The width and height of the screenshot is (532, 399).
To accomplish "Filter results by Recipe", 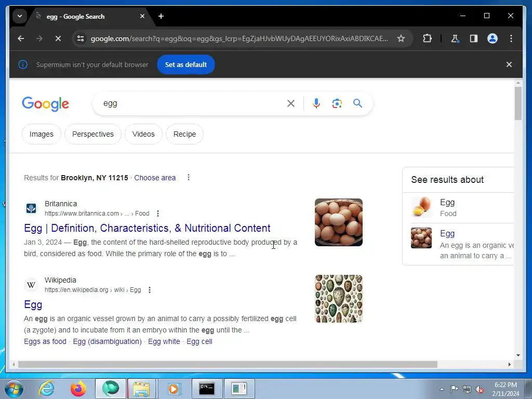I will pyautogui.click(x=184, y=134).
